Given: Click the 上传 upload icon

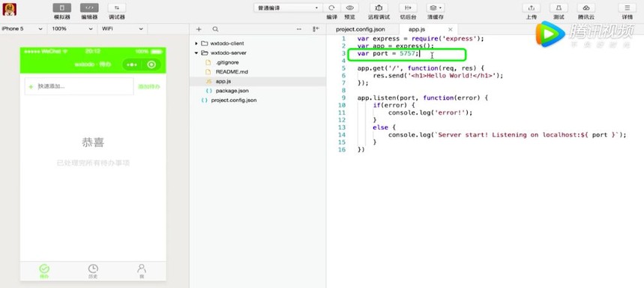Looking at the screenshot, I should click(x=531, y=7).
